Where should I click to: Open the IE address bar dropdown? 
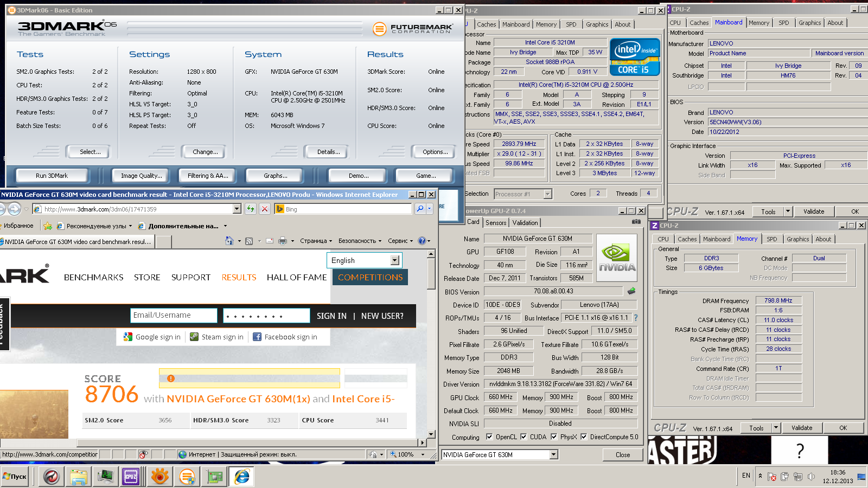(237, 209)
